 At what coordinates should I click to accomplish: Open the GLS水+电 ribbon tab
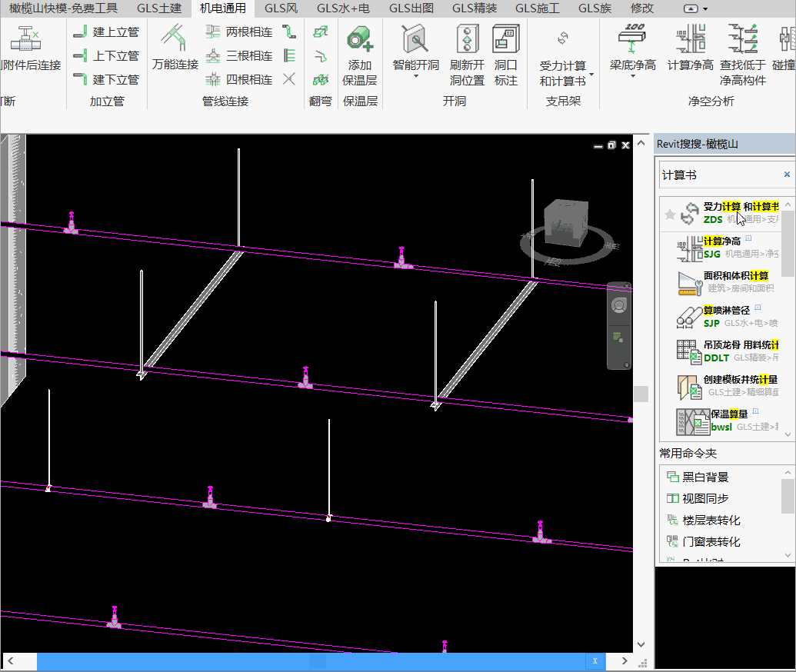tap(343, 8)
